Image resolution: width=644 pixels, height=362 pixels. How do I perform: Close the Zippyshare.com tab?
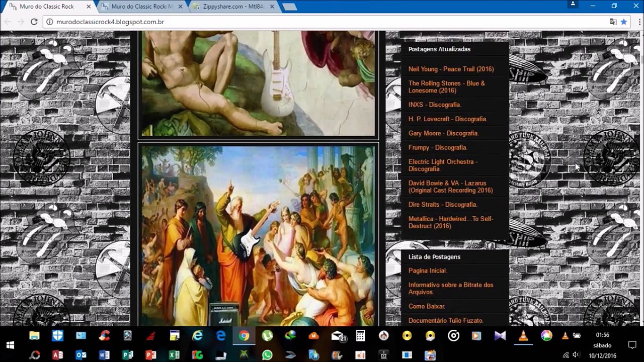(272, 7)
